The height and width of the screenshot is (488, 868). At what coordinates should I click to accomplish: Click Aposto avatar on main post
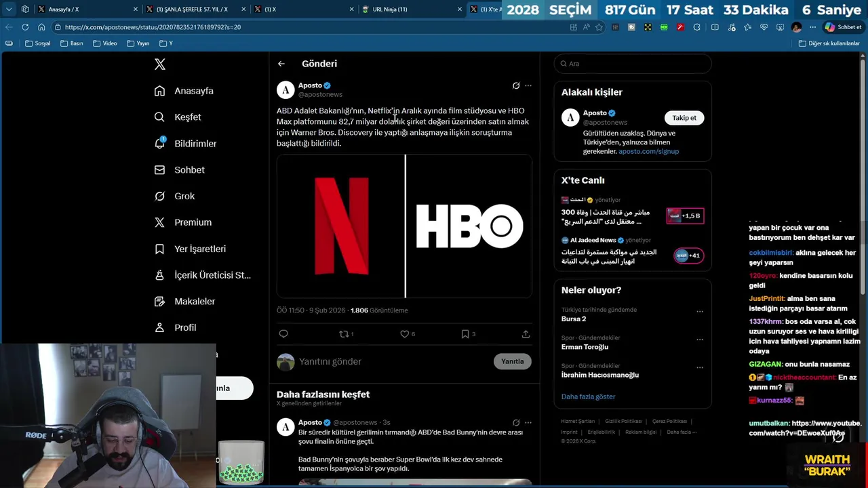[285, 89]
